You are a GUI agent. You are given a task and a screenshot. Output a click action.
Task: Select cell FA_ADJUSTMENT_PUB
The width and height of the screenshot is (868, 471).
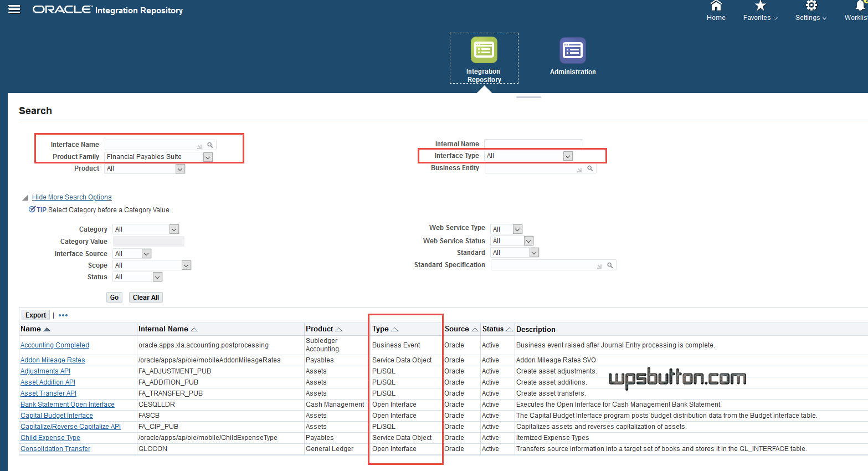pyautogui.click(x=174, y=371)
